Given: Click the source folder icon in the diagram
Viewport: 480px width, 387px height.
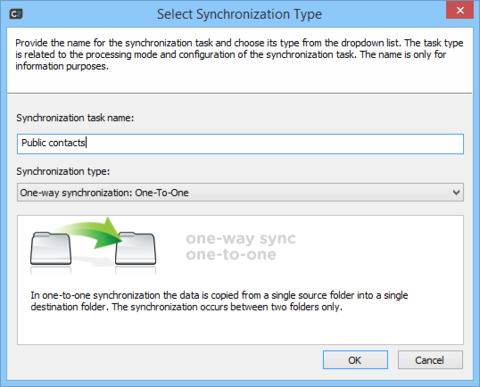Looking at the screenshot, I should (x=51, y=249).
